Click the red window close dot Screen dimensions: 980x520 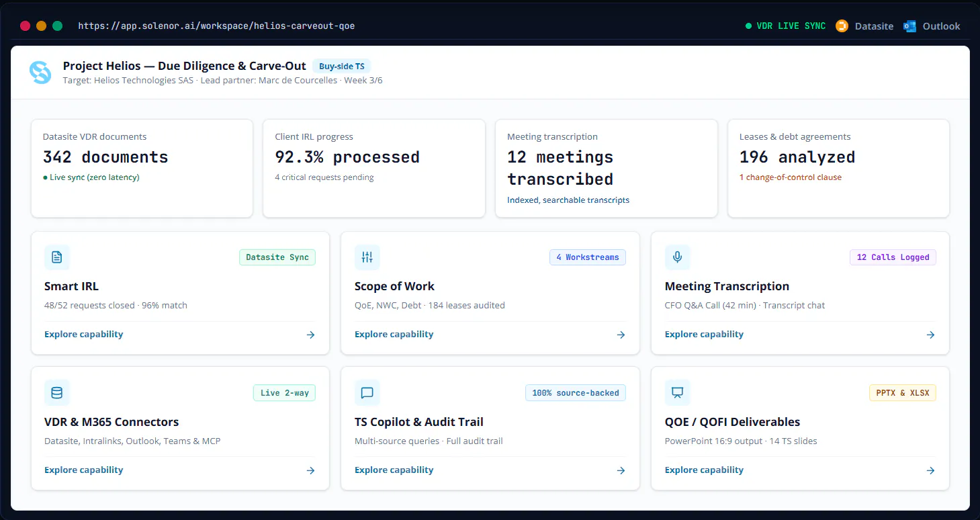pyautogui.click(x=26, y=26)
